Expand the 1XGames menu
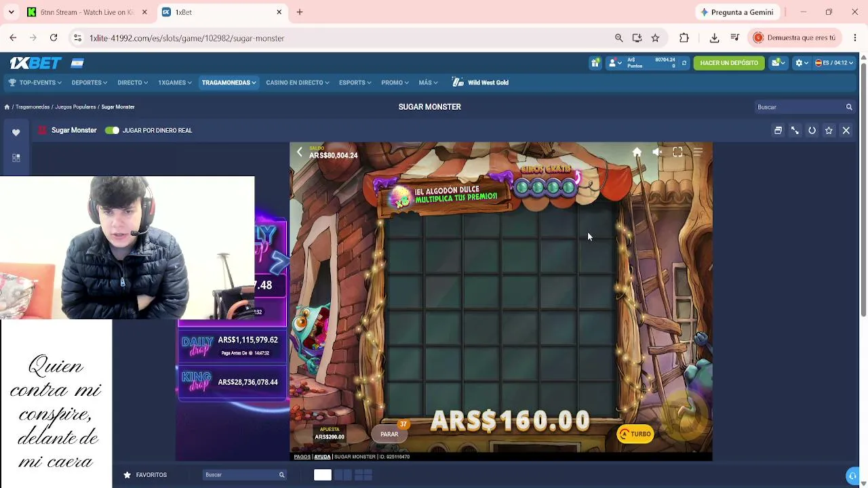Viewport: 868px width, 488px height. (x=175, y=83)
